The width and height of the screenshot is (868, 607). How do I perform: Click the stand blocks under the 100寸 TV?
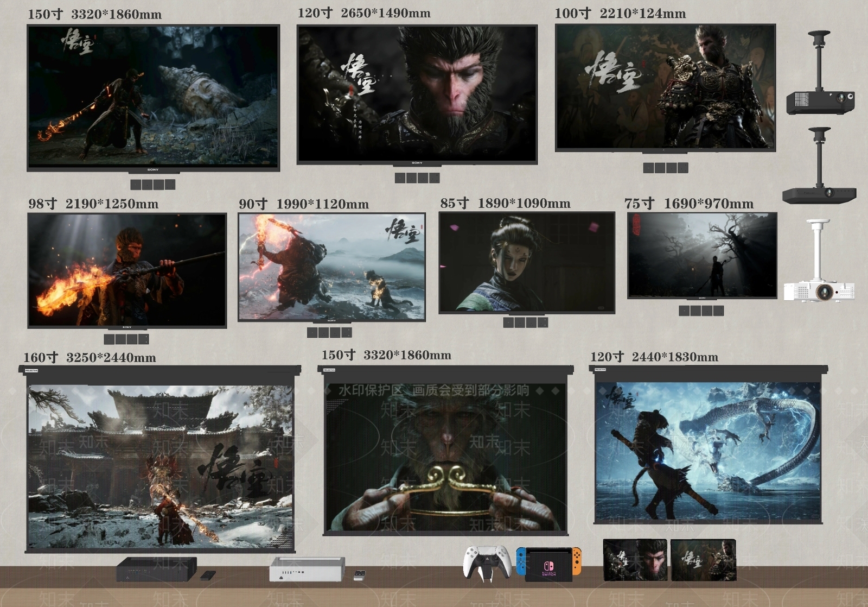click(666, 168)
